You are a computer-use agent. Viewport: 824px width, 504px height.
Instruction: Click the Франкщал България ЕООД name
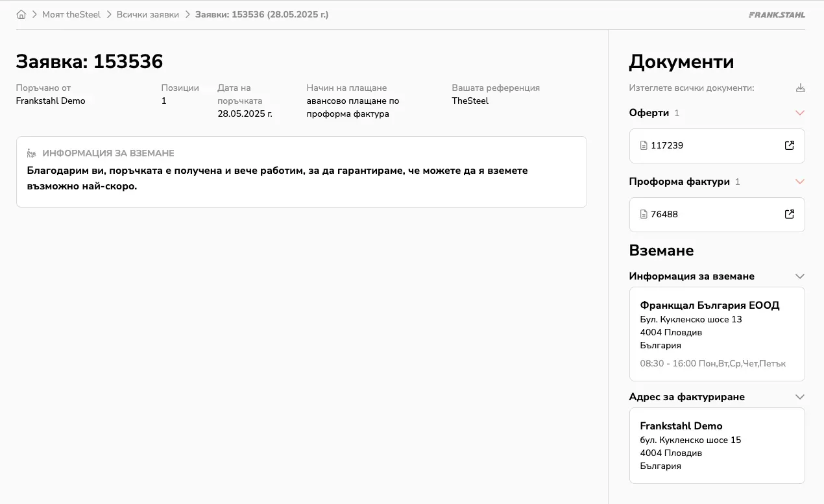tap(710, 306)
